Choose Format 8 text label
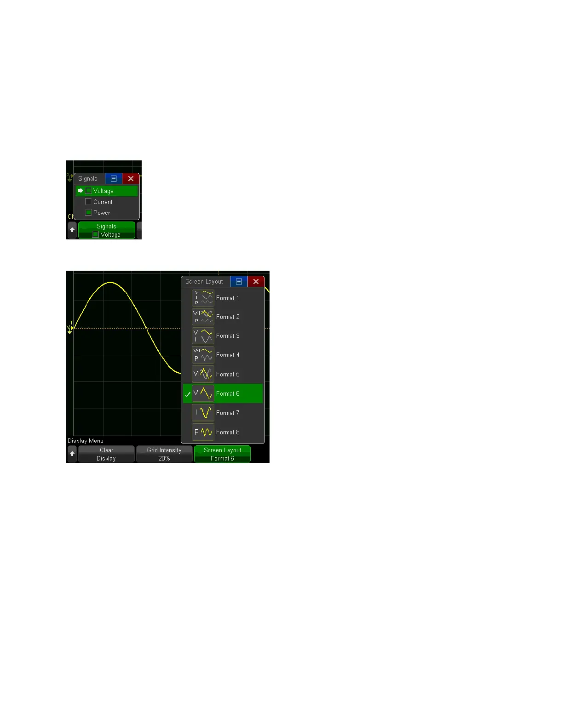The width and height of the screenshot is (563, 728). pyautogui.click(x=228, y=432)
